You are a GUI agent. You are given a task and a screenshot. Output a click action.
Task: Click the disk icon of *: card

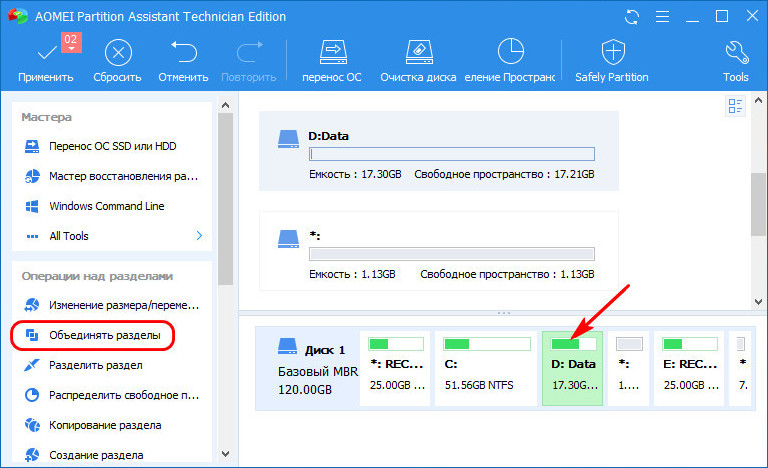tap(288, 239)
